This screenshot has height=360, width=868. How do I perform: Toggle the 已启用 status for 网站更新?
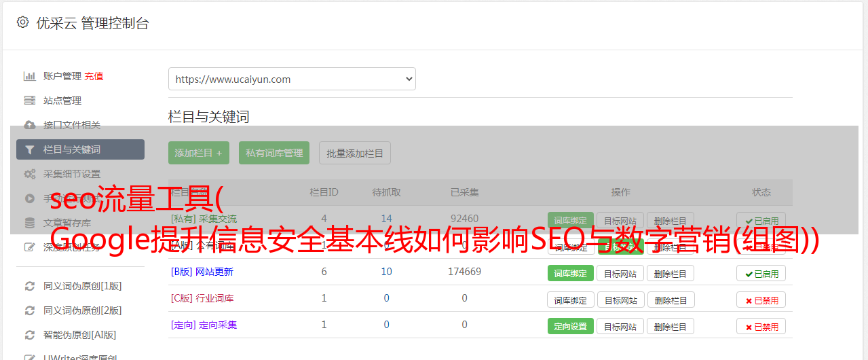[761, 273]
